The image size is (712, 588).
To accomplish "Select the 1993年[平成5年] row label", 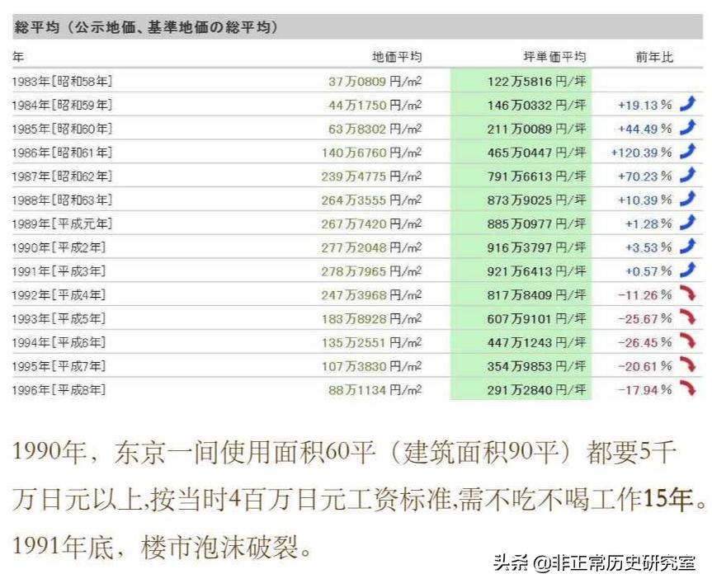I will click(59, 319).
